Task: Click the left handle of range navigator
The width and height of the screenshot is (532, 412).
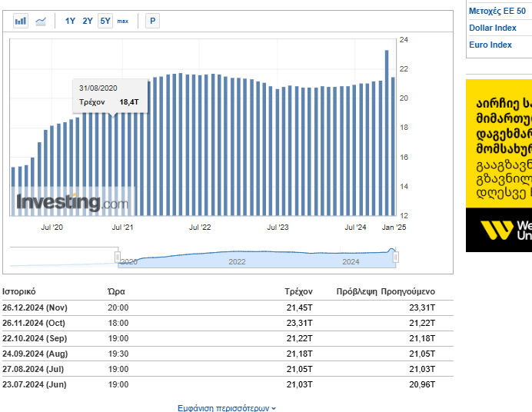Action: (x=118, y=257)
